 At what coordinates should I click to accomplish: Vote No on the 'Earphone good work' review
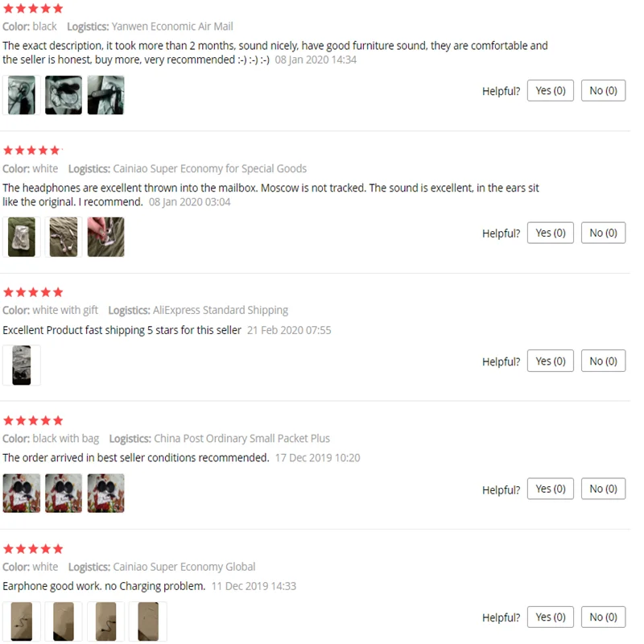[603, 617]
